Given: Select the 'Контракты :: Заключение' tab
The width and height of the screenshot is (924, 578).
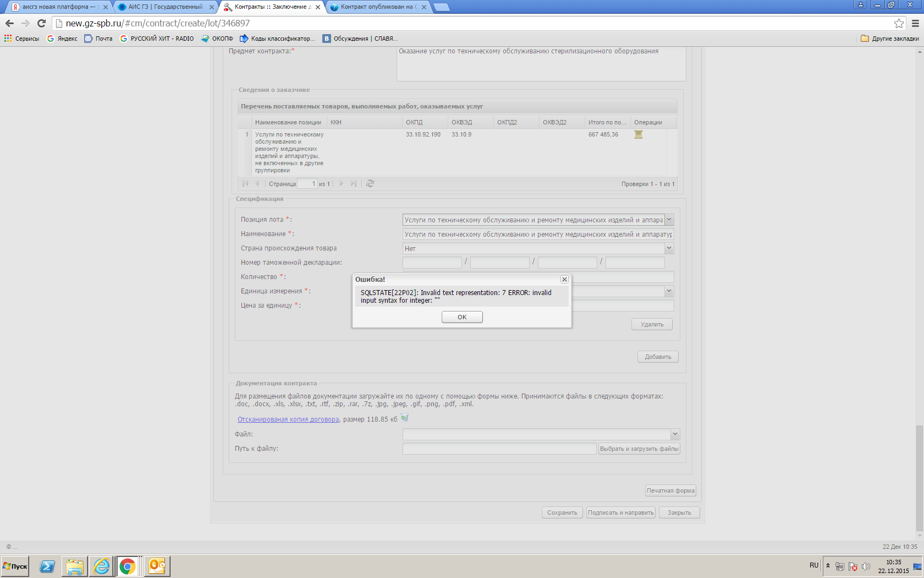Looking at the screenshot, I should pos(272,7).
